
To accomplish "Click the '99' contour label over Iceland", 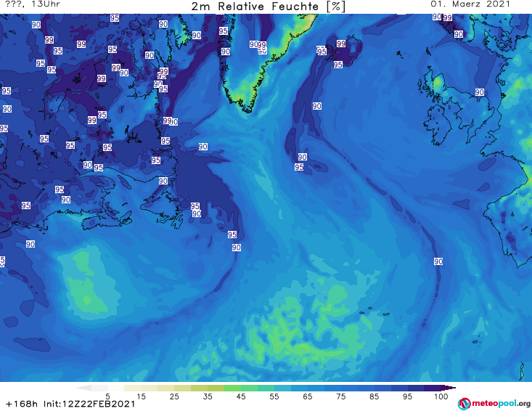I will tap(341, 44).
